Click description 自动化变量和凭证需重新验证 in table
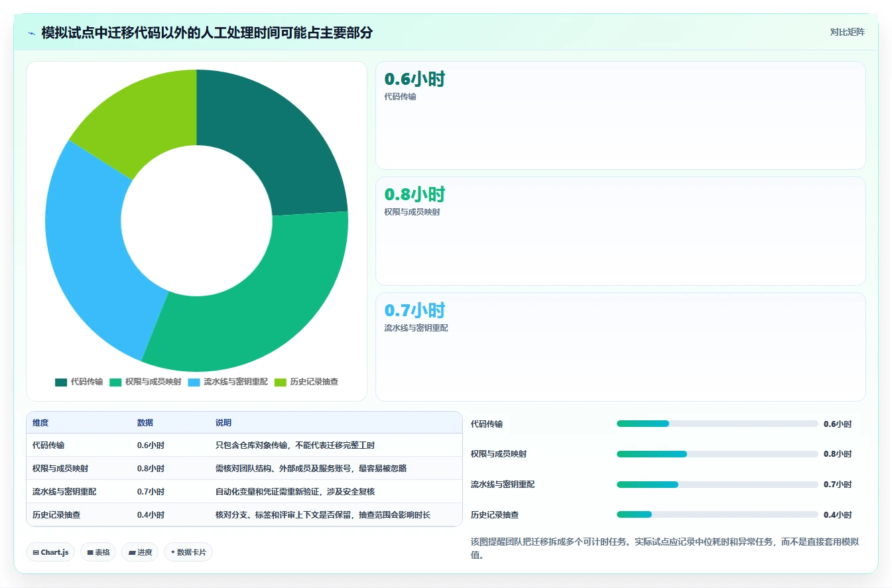The image size is (892, 588). [295, 492]
